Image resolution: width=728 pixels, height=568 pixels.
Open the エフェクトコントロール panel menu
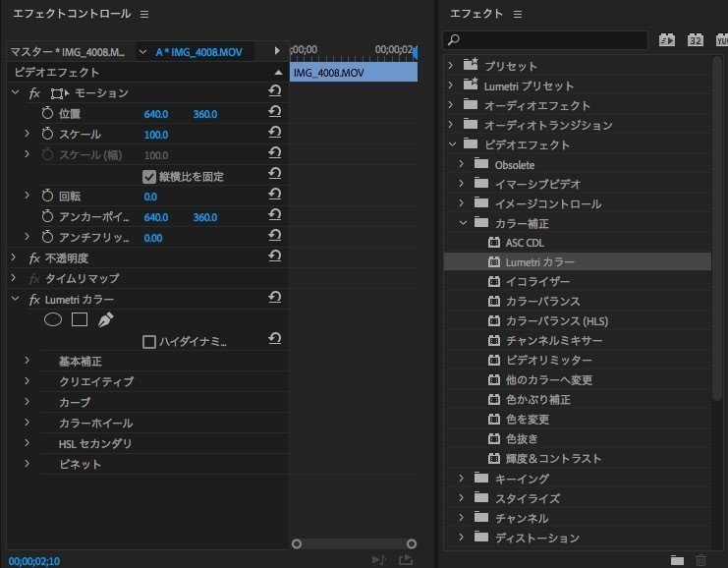coord(144,15)
